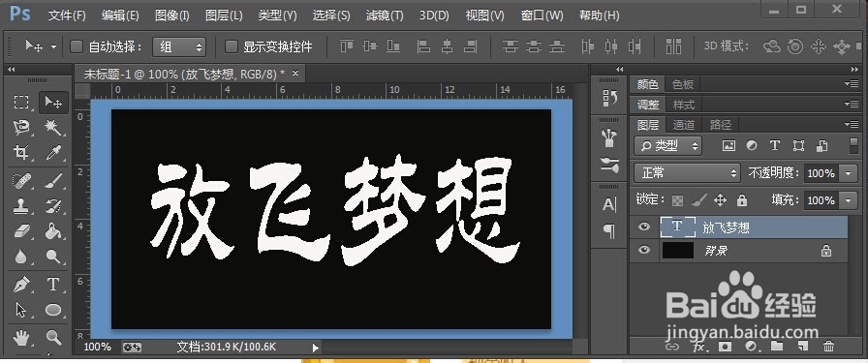Select the Blur tool
This screenshot has width=868, height=363.
(21, 257)
